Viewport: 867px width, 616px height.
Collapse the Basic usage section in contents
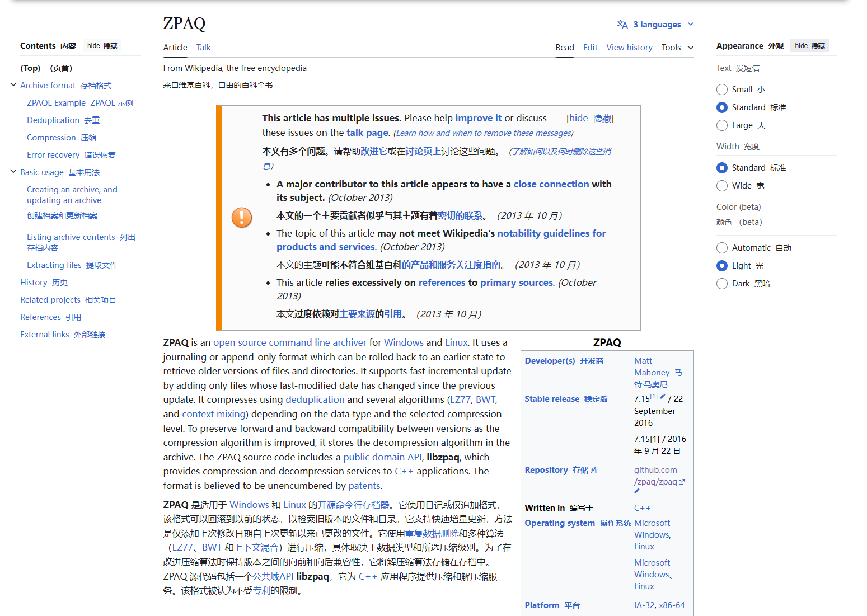click(13, 172)
